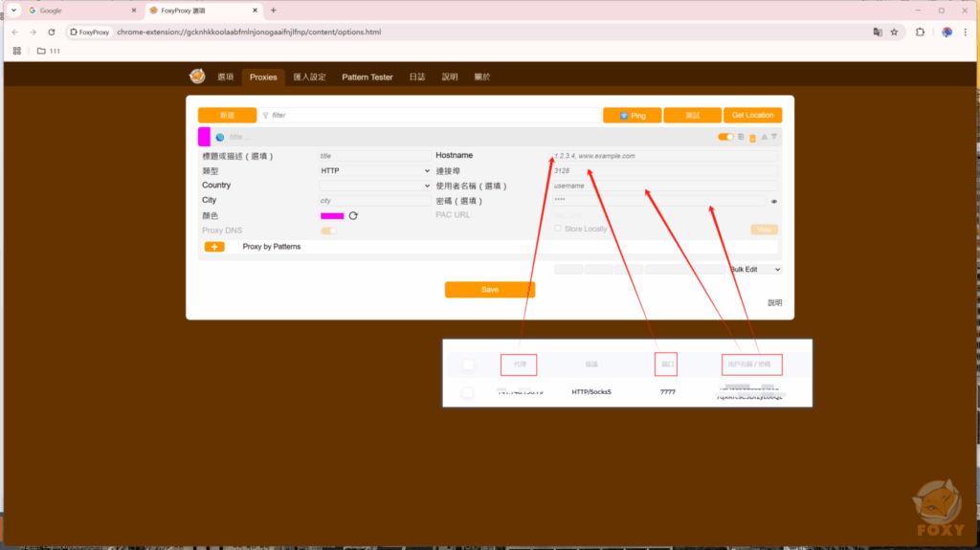Open the Pattern Tester tab

click(x=367, y=77)
